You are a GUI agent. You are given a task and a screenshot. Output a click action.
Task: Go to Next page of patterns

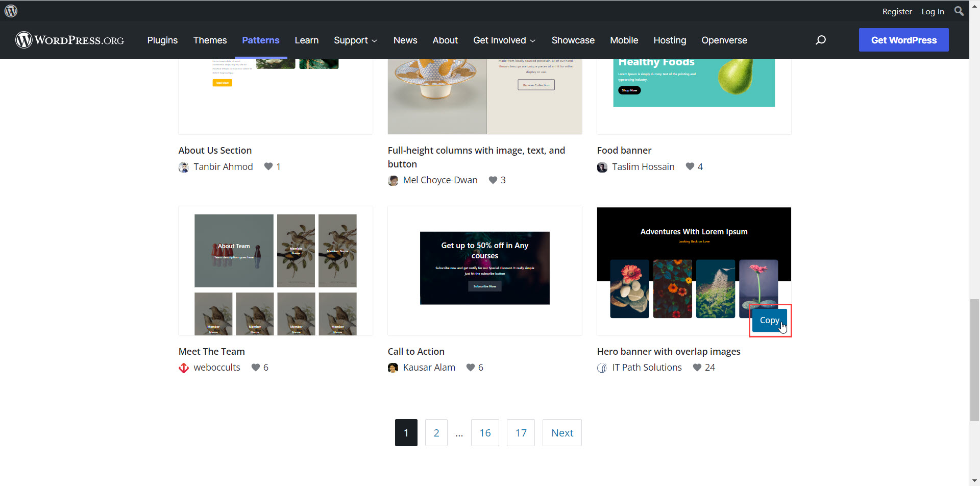562,433
